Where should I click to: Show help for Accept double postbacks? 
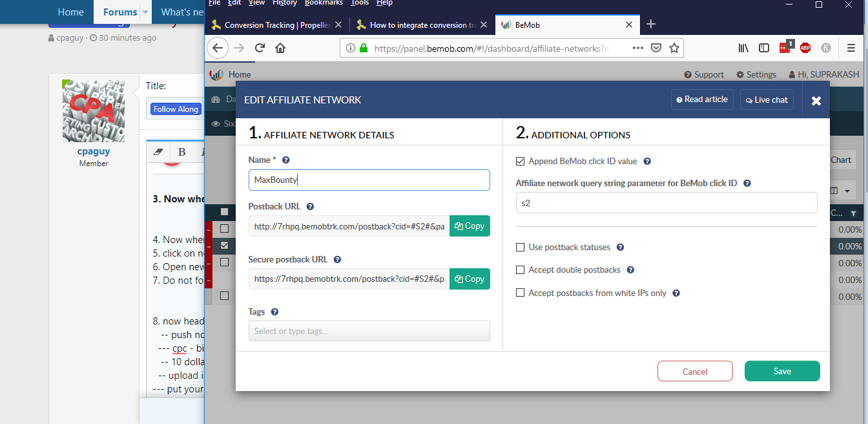point(631,270)
